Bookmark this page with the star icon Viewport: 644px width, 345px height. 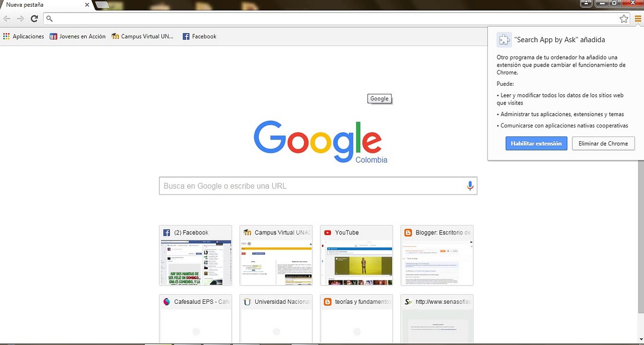(x=624, y=19)
